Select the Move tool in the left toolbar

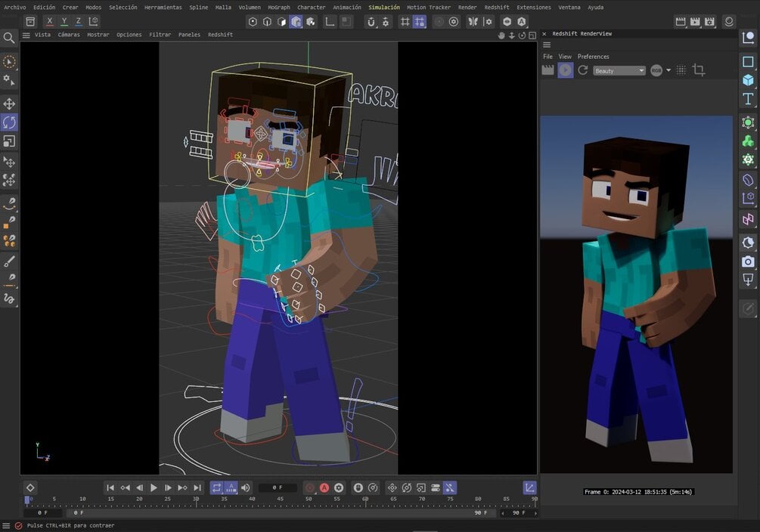(9, 104)
